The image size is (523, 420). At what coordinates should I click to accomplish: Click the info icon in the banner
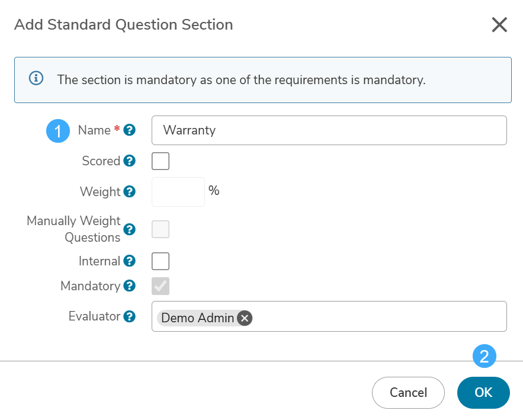tap(36, 78)
